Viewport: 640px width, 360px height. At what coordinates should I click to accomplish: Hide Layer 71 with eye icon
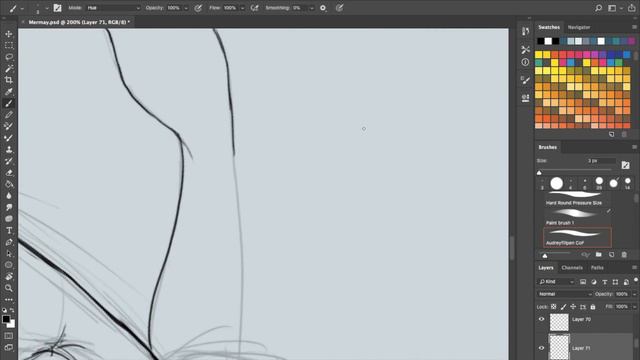coord(542,348)
